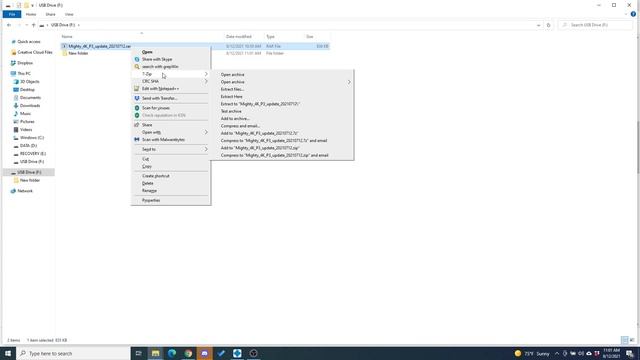Choose Add to Mighty_4K_P3_update .7z entry

(259, 133)
